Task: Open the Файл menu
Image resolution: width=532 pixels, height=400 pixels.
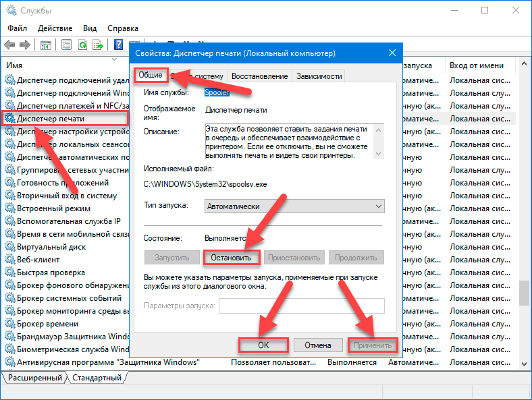Action: pyautogui.click(x=17, y=28)
